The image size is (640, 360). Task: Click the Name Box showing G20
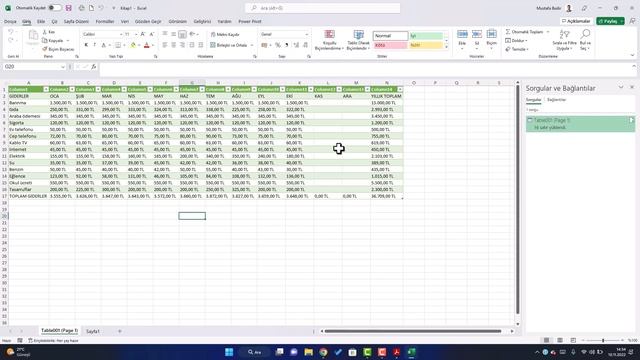pos(32,67)
